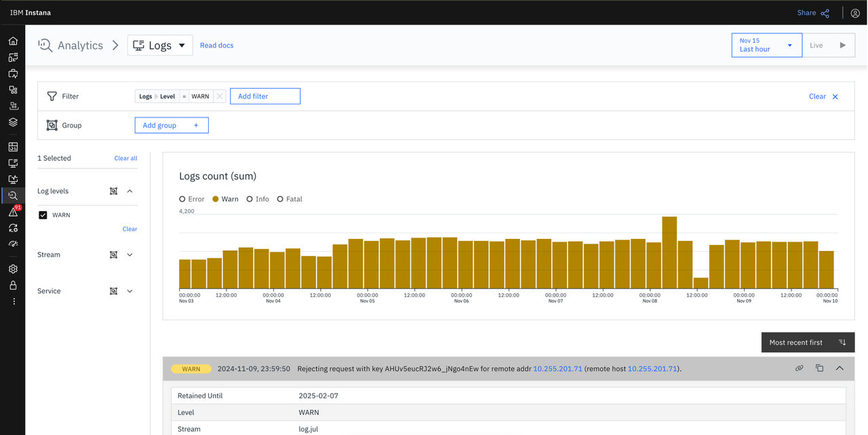Open the dashboard icon below the layers icon
868x435 pixels.
tap(13, 147)
